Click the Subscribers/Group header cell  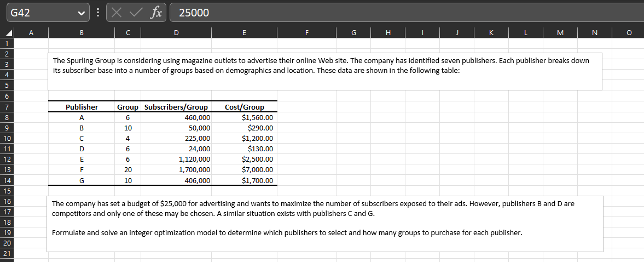(x=176, y=107)
